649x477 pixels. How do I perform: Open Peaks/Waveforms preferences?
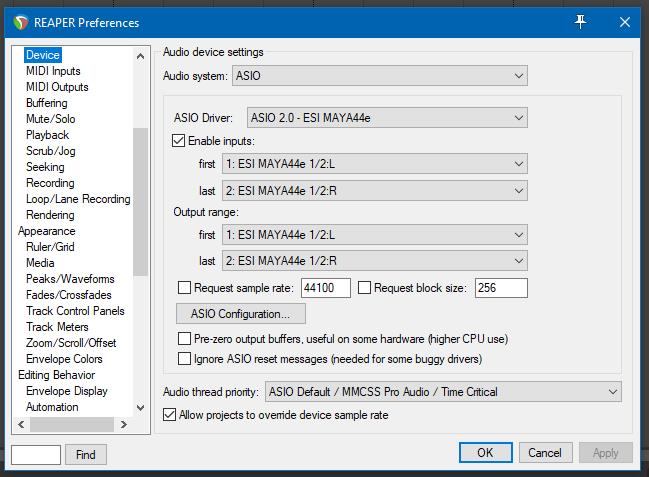point(70,279)
